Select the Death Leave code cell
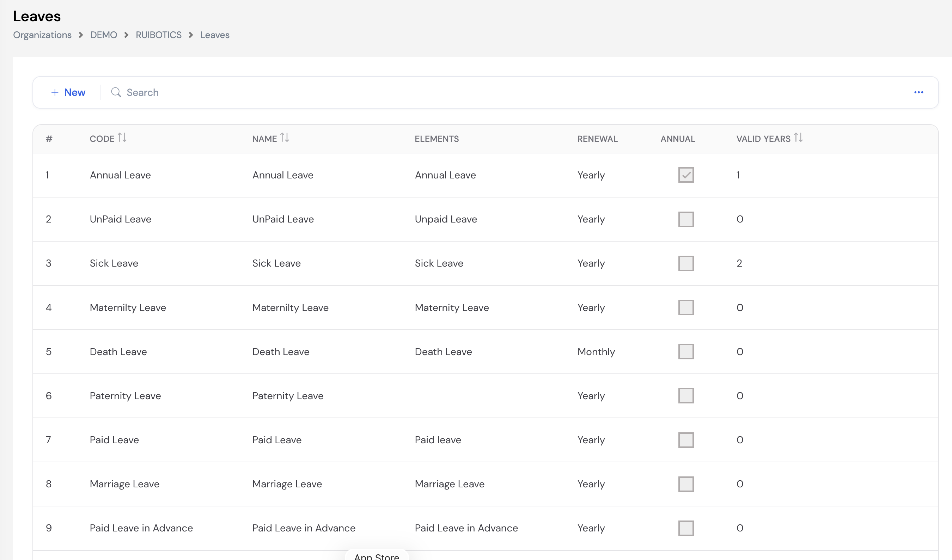This screenshot has height=560, width=952. (x=118, y=352)
